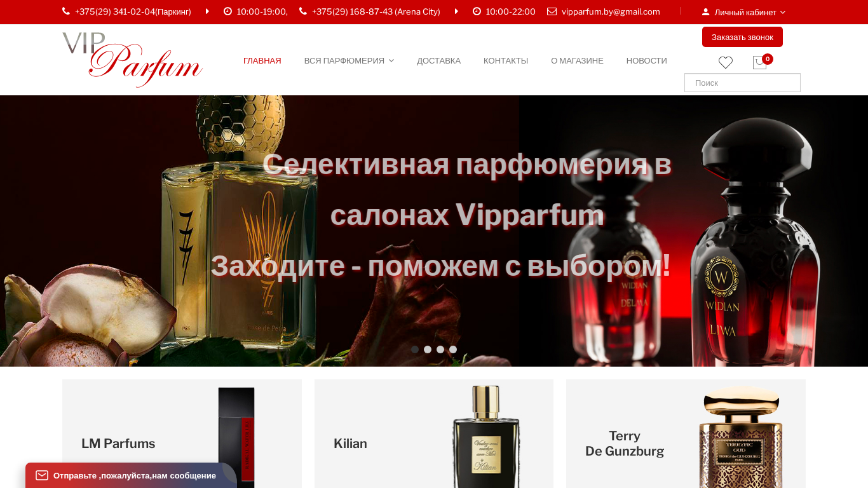Screen dimensions: 868x488
Task: Open the Контакты menu item
Action: tap(506, 61)
